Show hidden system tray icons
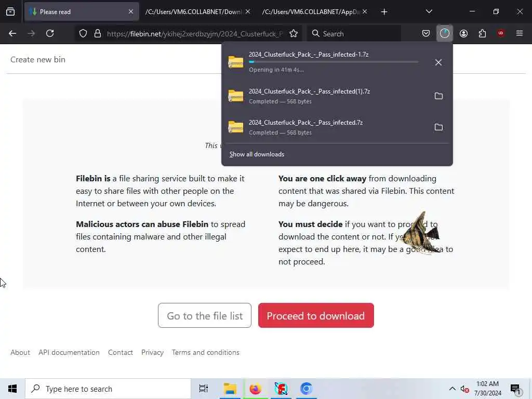532x399 pixels. click(453, 389)
